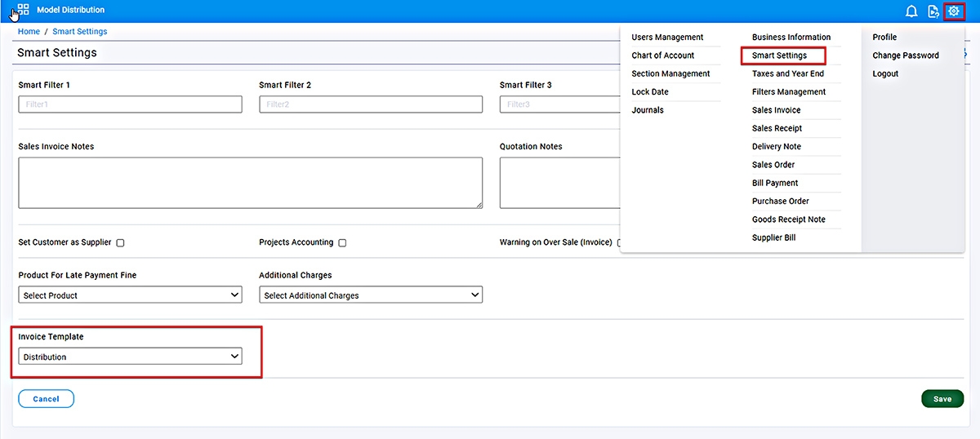Click the green Save button

(x=942, y=399)
